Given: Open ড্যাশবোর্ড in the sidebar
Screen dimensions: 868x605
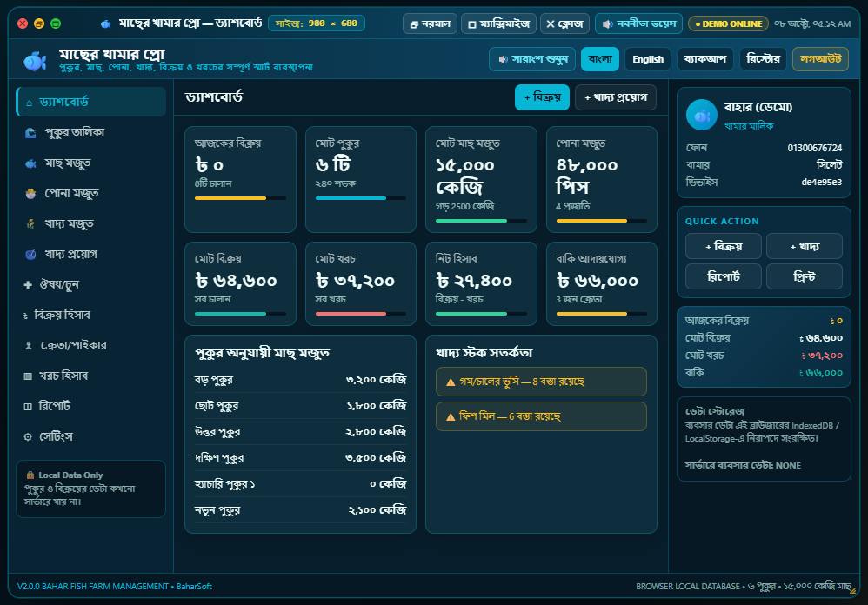Looking at the screenshot, I should click(x=90, y=102).
